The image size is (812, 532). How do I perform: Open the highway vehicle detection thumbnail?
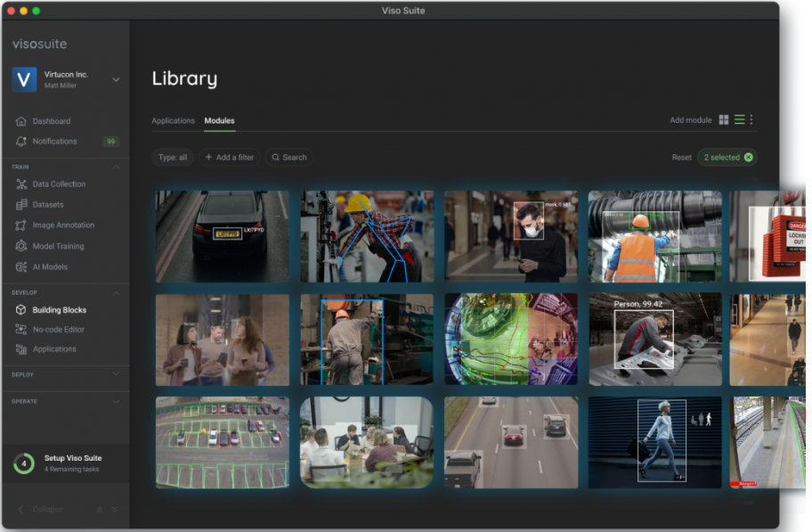(510, 442)
